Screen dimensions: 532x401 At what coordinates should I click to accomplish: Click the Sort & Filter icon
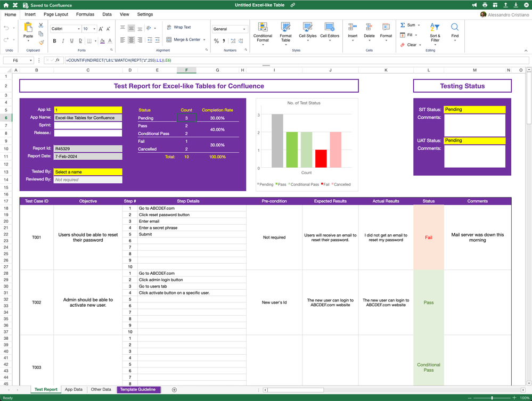pos(435,33)
